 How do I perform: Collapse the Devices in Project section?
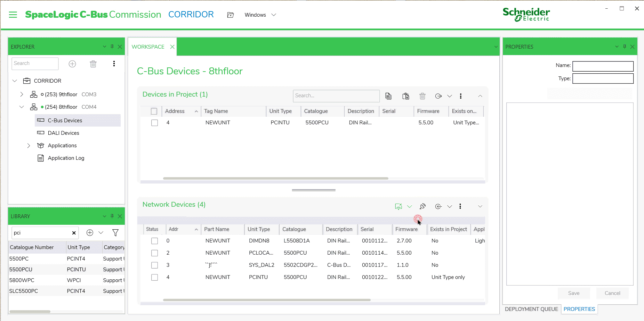tap(480, 96)
